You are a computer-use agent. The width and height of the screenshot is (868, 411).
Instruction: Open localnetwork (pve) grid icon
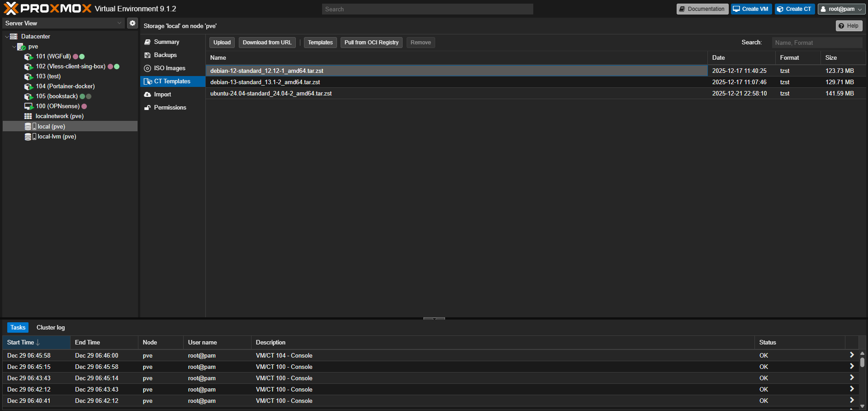pos(28,116)
